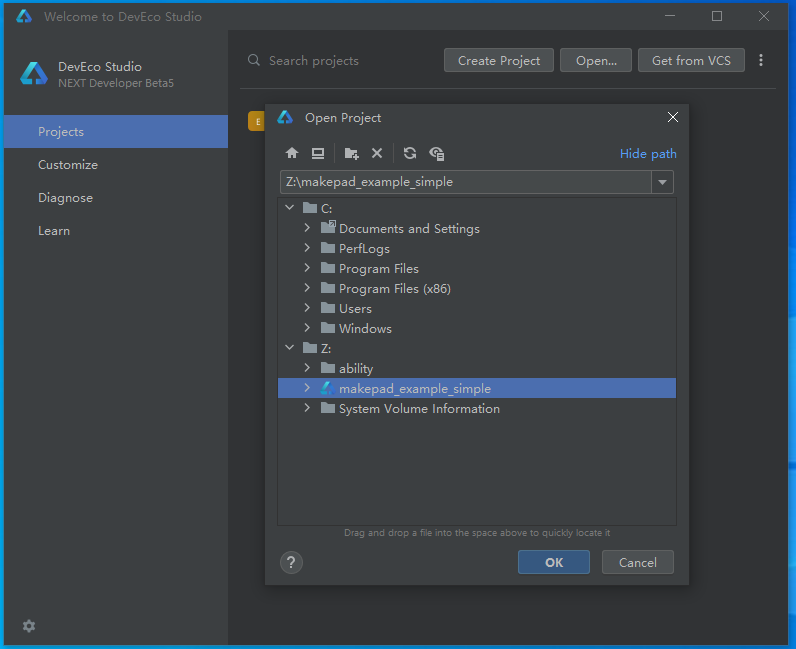Select the Users folder row

point(477,308)
